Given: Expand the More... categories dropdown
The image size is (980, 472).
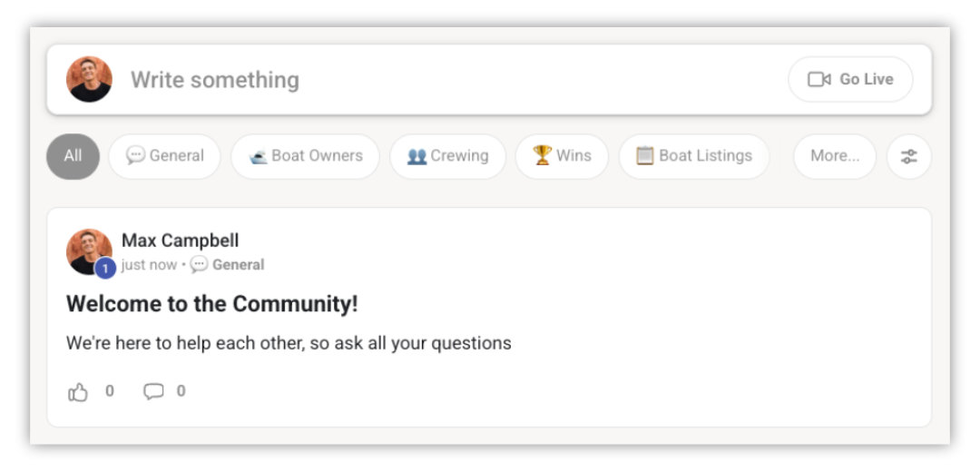Looking at the screenshot, I should coord(834,156).
